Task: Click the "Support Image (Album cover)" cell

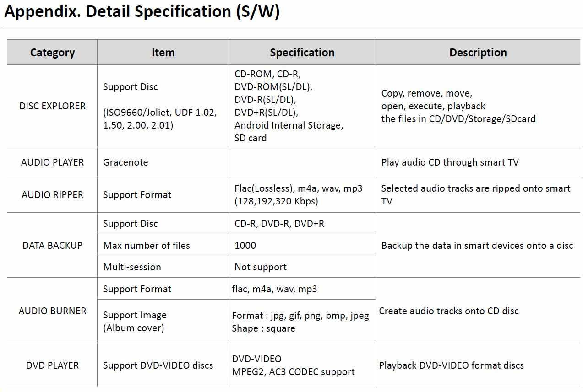Action: click(135, 322)
